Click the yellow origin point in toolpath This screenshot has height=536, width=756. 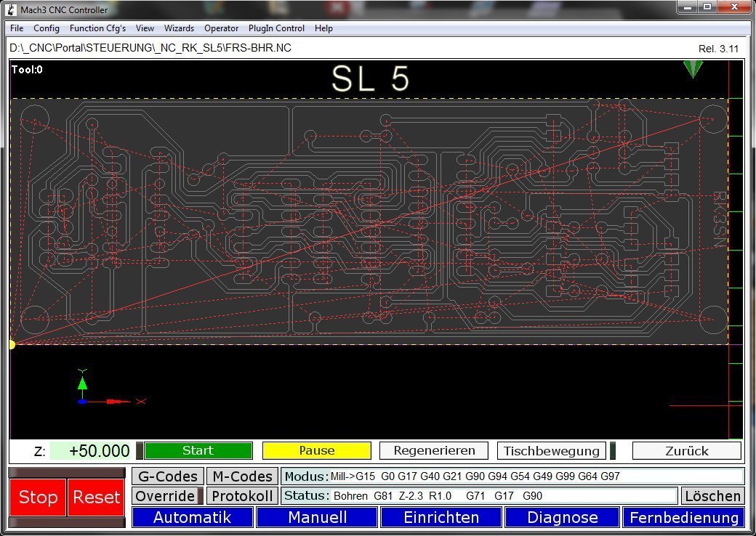click(12, 344)
